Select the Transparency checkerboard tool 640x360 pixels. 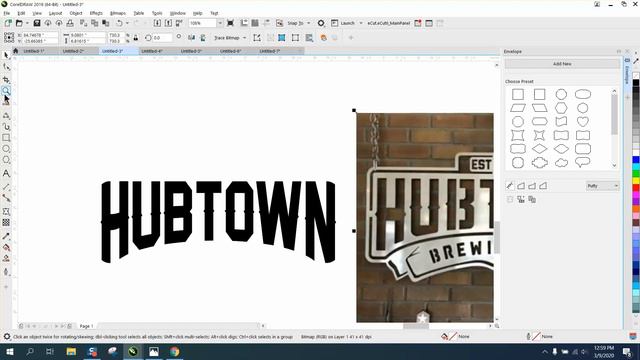point(6,222)
